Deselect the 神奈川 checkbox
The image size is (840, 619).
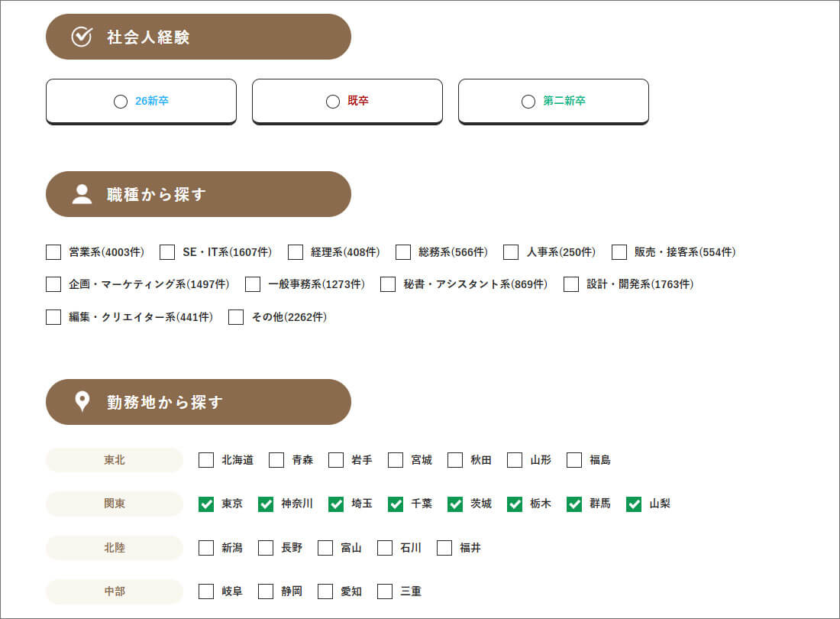pos(266,504)
